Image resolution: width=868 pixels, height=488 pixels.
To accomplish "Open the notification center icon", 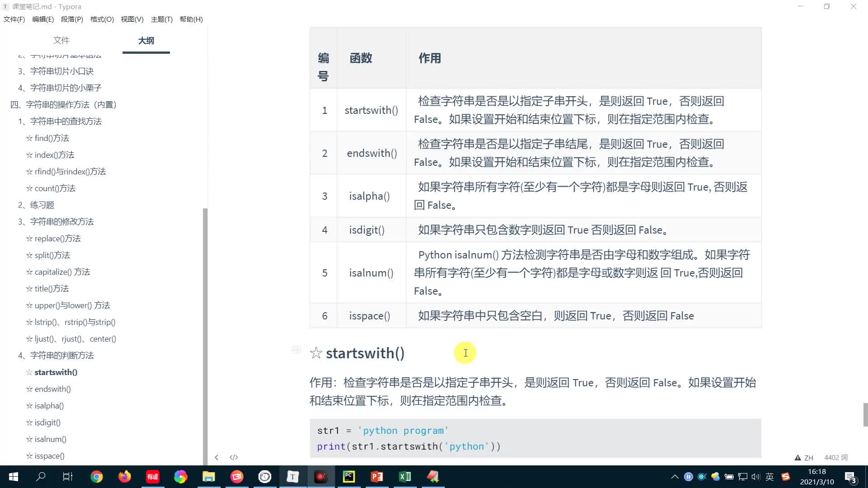I will click(x=850, y=477).
